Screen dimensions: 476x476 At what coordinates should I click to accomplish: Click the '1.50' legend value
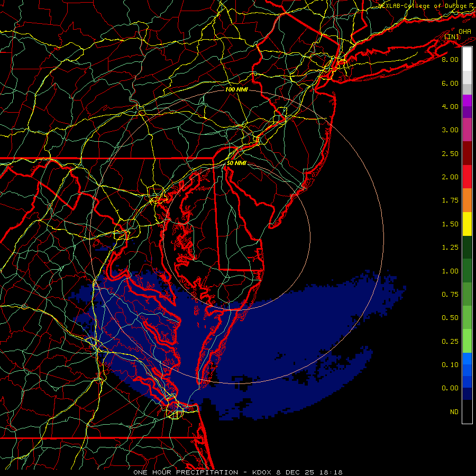(450, 224)
